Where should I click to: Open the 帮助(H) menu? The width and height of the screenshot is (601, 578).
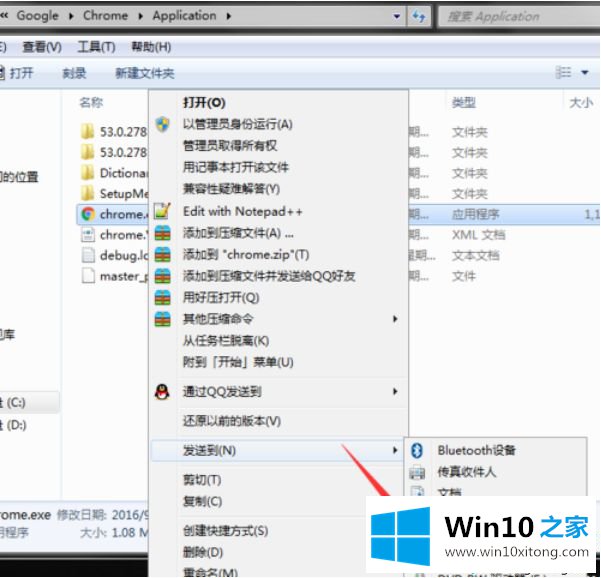coord(151,47)
